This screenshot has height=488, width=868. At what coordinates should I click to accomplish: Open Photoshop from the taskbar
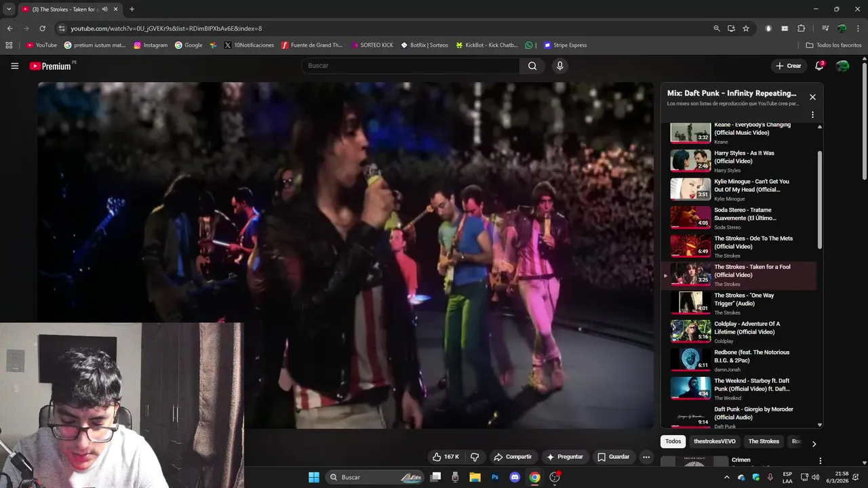pos(495,477)
